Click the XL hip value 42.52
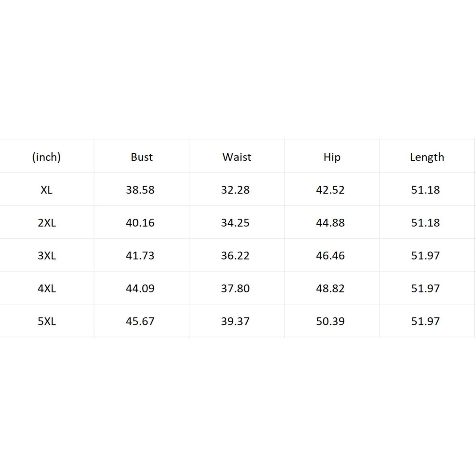 pos(330,190)
